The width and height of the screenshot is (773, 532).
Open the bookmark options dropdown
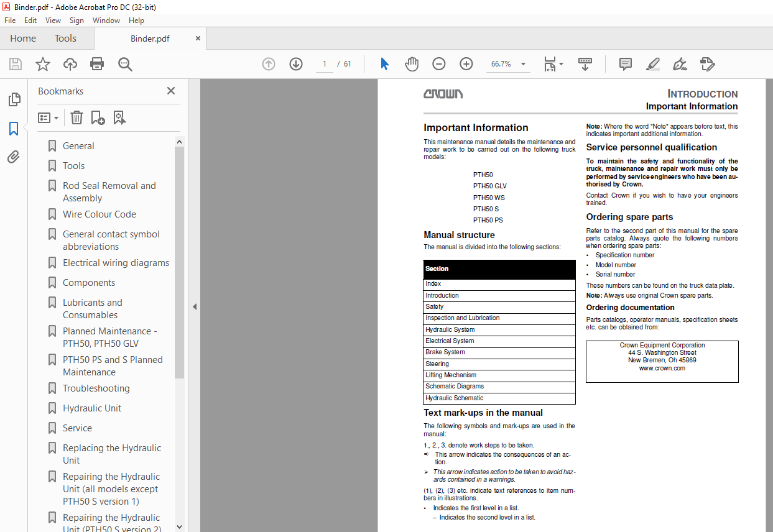coord(49,117)
